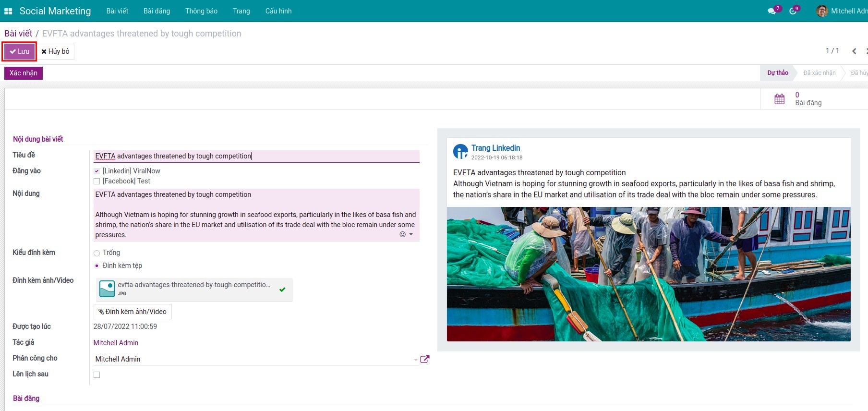This screenshot has height=411, width=868.
Task: Toggle the Lên lịch sau checkbox
Action: (x=97, y=375)
